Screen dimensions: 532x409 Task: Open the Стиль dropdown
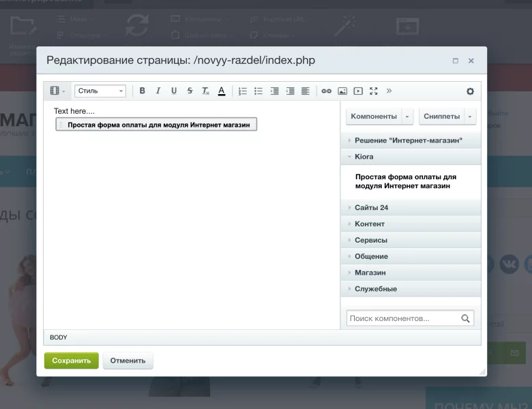click(x=100, y=91)
